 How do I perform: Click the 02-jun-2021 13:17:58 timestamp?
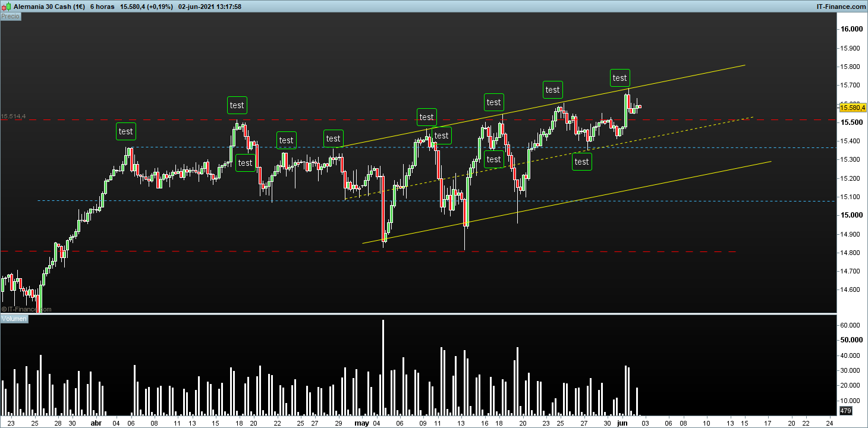(210, 6)
